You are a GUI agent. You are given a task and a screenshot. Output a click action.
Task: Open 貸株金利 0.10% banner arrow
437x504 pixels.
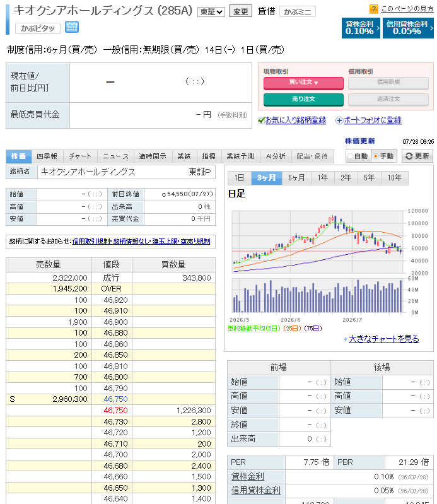(x=378, y=28)
